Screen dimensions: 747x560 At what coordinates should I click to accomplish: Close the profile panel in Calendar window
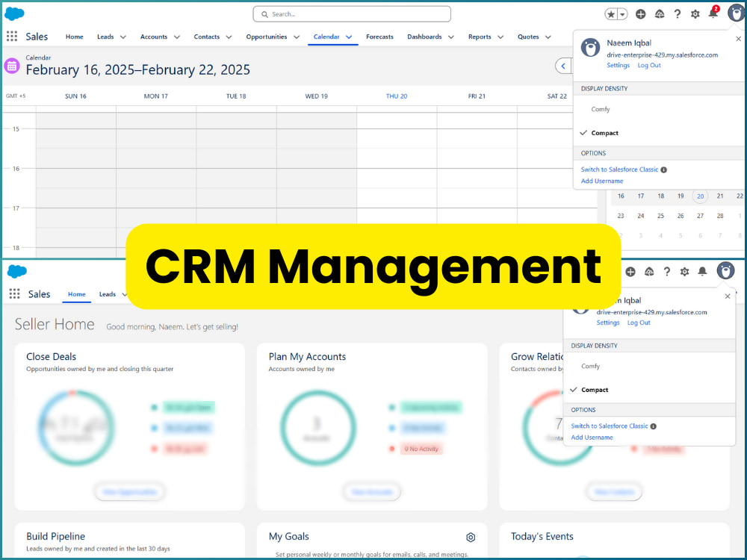point(739,39)
